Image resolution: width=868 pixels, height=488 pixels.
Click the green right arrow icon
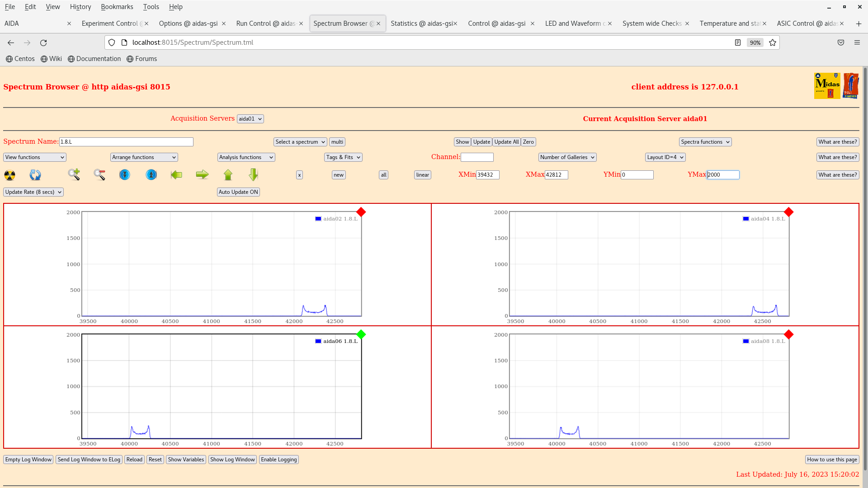[x=202, y=174]
